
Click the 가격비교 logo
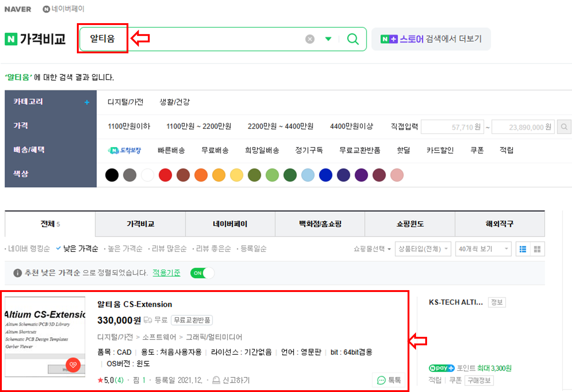(x=35, y=39)
